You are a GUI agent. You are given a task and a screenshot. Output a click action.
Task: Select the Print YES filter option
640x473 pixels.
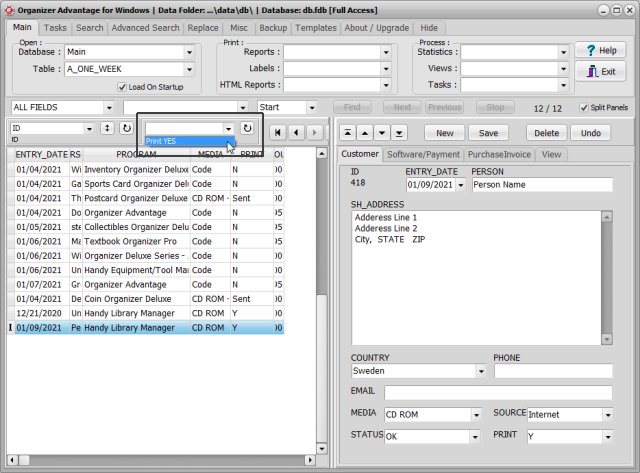[x=189, y=141]
